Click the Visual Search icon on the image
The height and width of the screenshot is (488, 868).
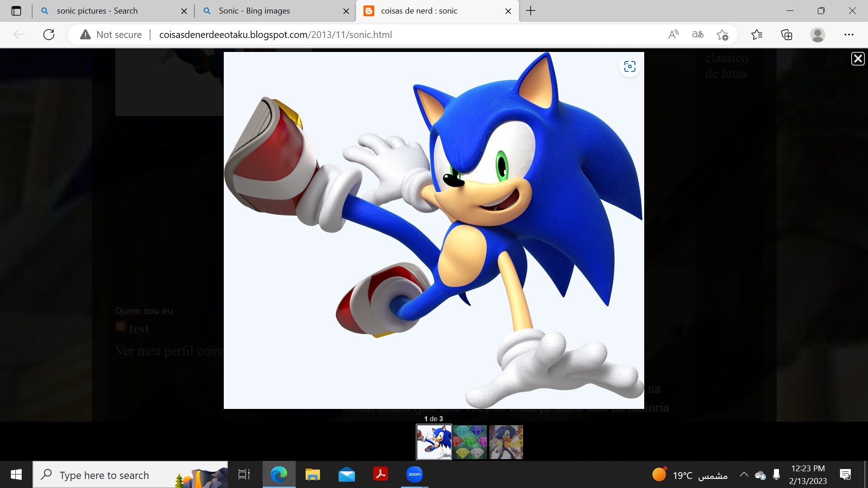pyautogui.click(x=630, y=66)
